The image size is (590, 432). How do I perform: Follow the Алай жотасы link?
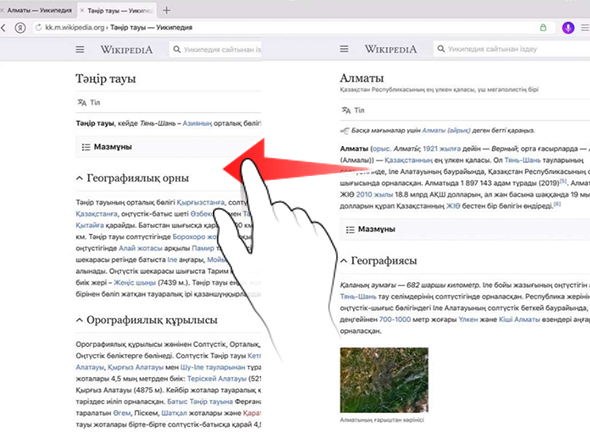[x=141, y=248]
